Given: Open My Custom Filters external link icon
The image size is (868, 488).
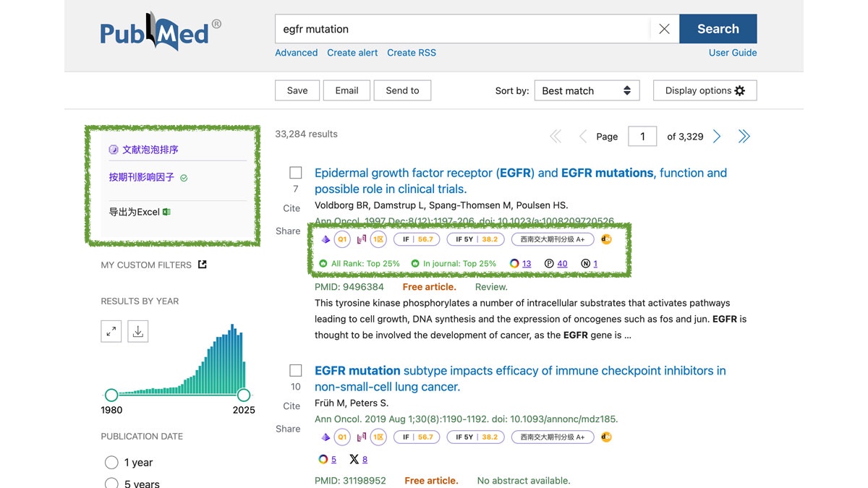Looking at the screenshot, I should pos(203,265).
